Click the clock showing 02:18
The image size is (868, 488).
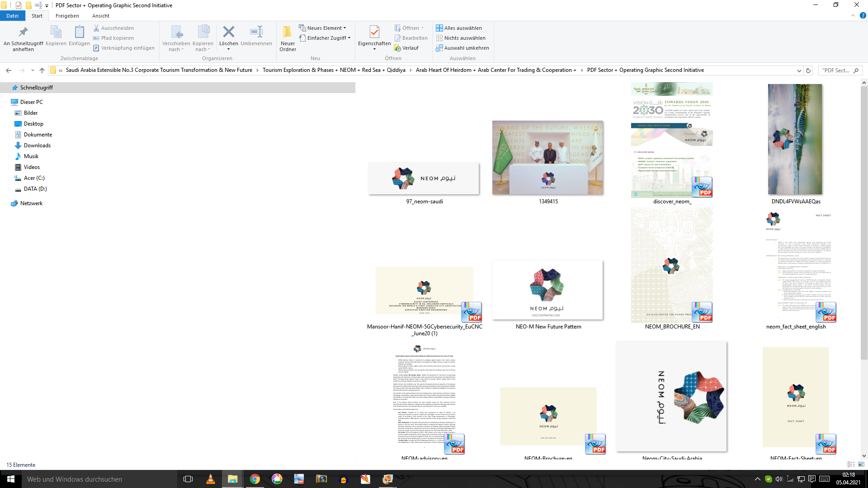pos(848,475)
